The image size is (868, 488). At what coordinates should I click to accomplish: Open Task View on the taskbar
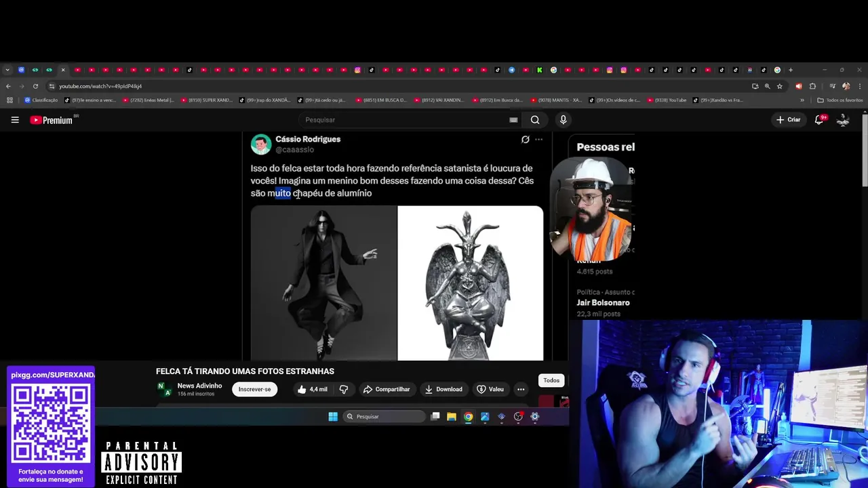pos(435,417)
